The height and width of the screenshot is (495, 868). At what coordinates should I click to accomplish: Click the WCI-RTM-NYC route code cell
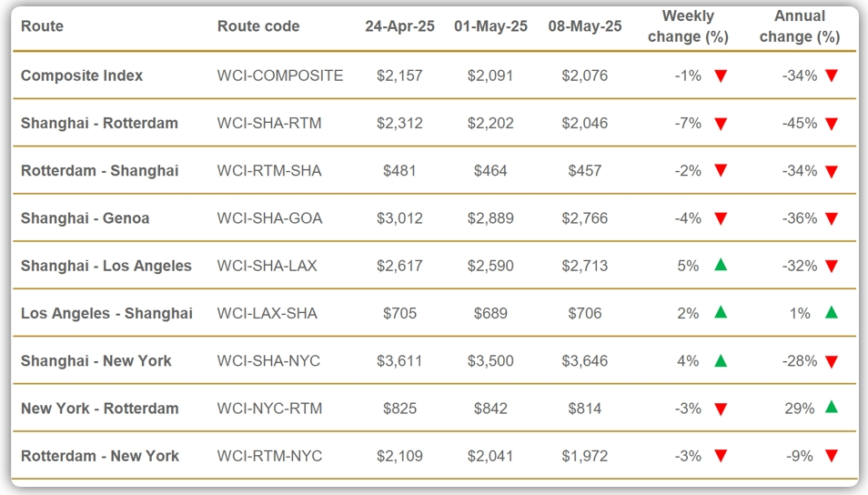tap(269, 456)
